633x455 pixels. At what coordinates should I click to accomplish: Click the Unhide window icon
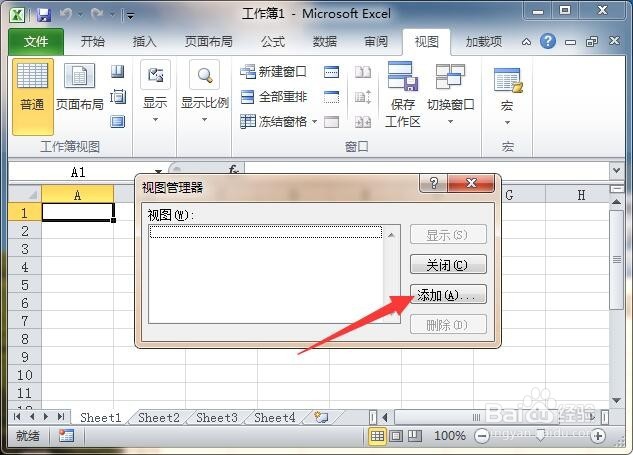(x=331, y=122)
